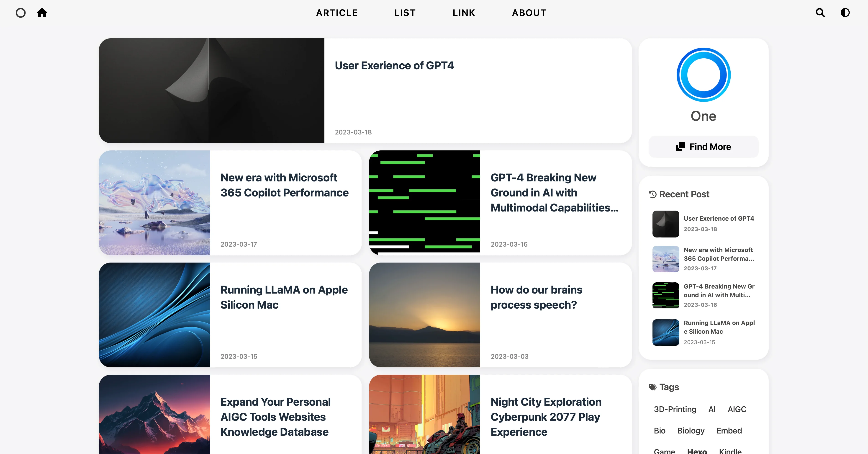
Task: Click the Recent Post clock icon
Action: point(652,194)
